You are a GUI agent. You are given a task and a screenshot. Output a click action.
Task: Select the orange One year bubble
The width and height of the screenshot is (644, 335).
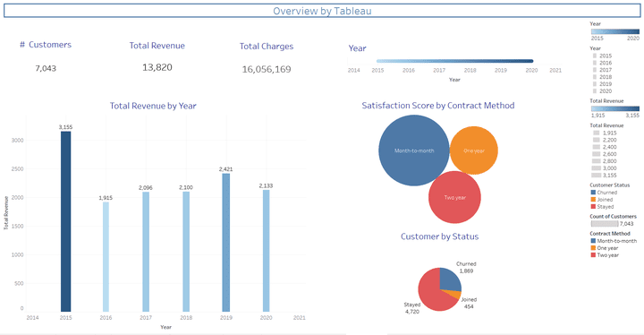[474, 150]
